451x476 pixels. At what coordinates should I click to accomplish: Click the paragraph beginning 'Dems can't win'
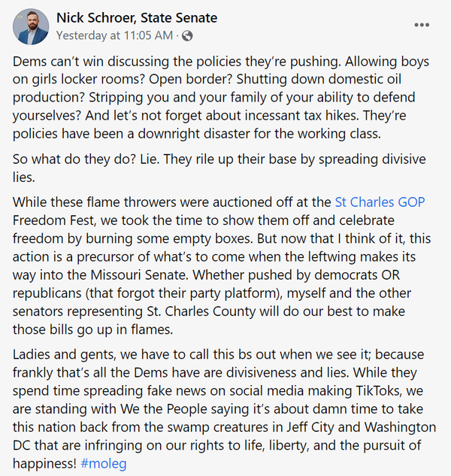221,98
